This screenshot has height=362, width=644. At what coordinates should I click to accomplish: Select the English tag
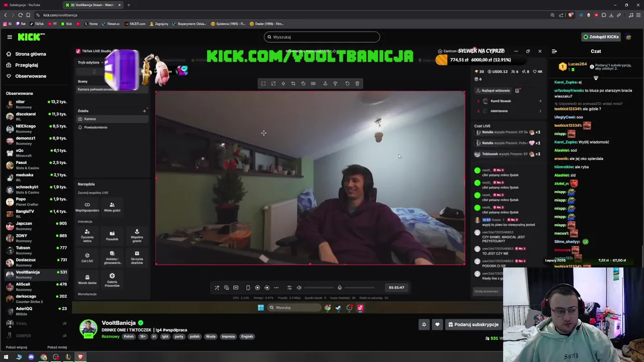click(x=247, y=336)
